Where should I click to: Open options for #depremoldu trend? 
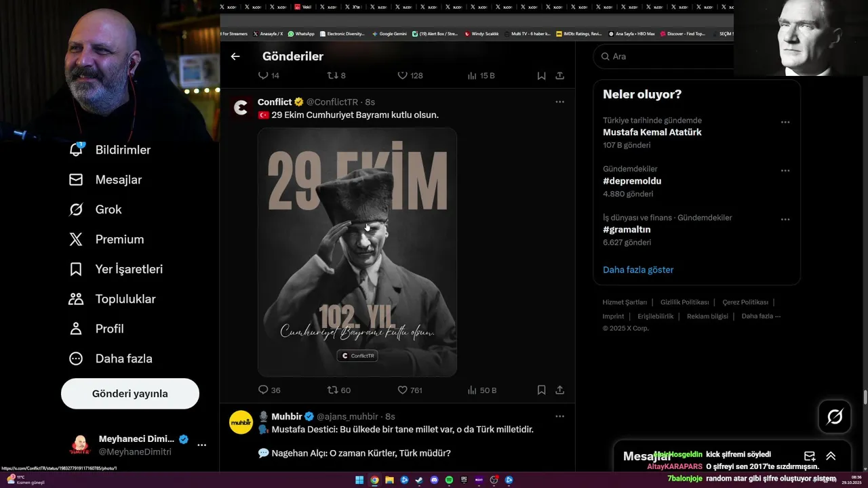[x=785, y=171]
